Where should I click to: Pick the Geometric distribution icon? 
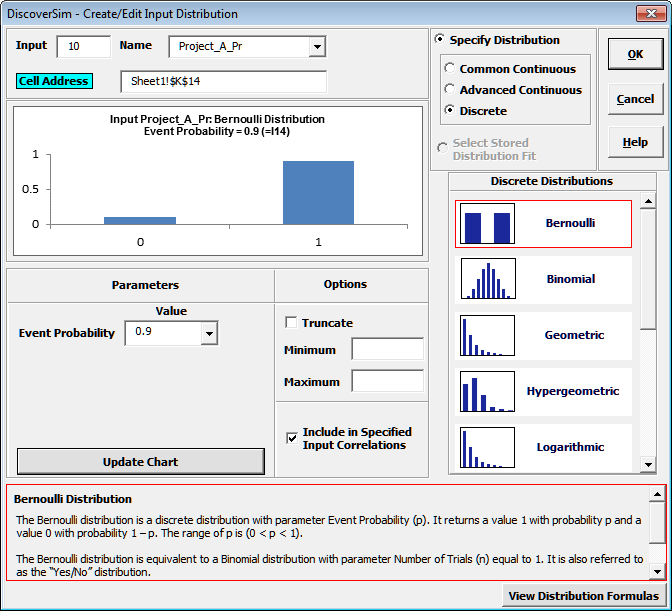click(487, 336)
